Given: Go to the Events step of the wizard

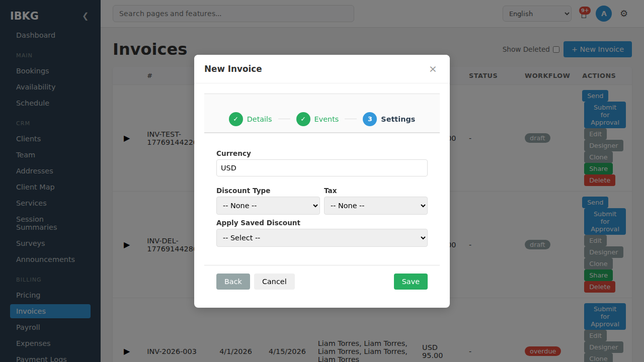Looking at the screenshot, I should point(317,119).
